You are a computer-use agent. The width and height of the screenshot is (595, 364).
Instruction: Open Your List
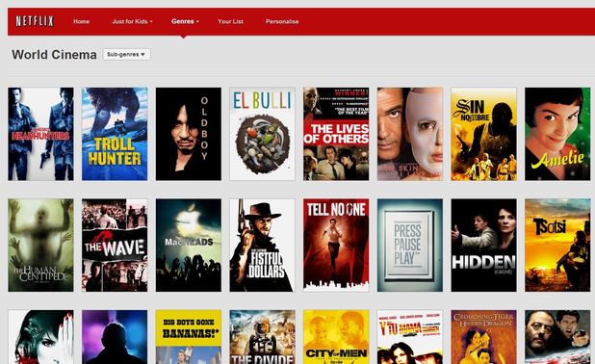coord(230,21)
